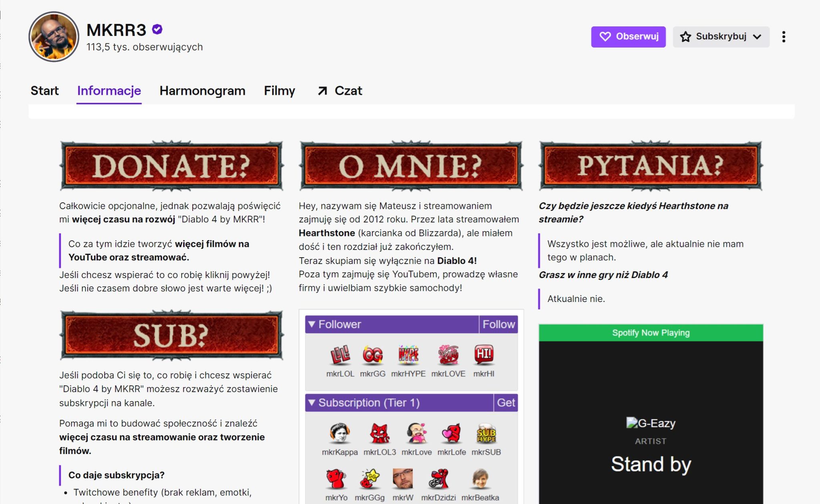Click the 'Co daje subskrypcja?' heading
This screenshot has width=820, height=504.
(x=117, y=475)
